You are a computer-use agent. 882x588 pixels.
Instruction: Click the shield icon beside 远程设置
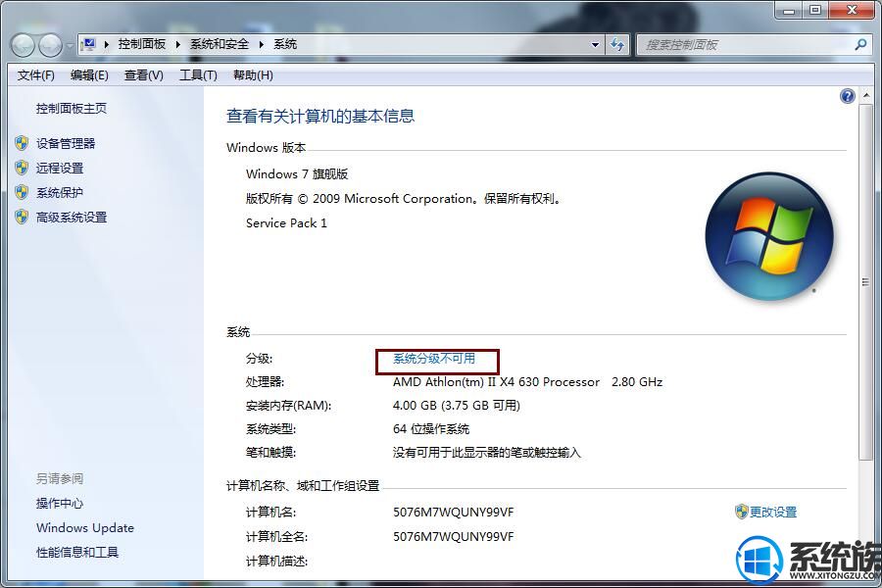[x=22, y=168]
